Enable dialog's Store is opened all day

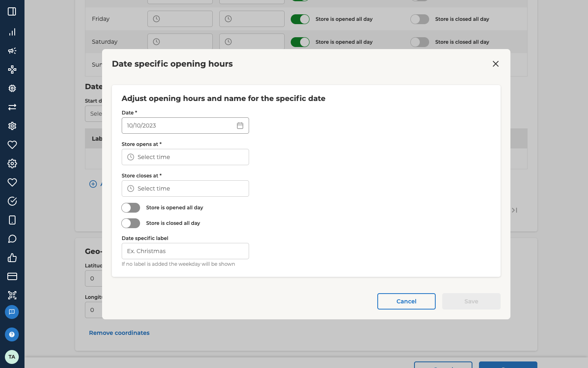tap(131, 208)
